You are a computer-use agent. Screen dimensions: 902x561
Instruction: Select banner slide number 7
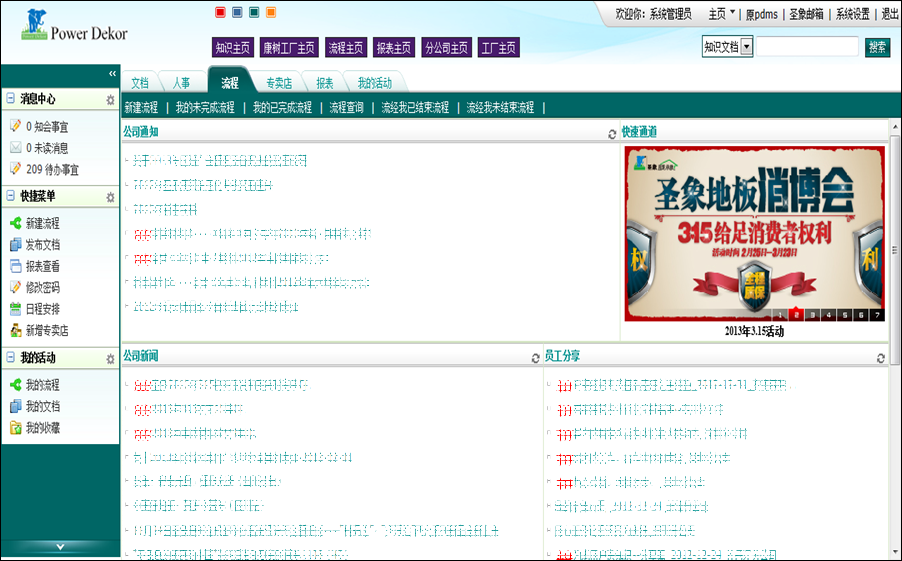pyautogui.click(x=877, y=315)
